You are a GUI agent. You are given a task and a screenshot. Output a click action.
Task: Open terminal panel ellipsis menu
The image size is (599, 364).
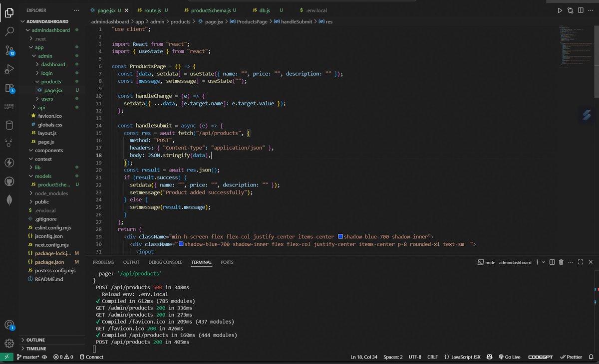coord(571,262)
